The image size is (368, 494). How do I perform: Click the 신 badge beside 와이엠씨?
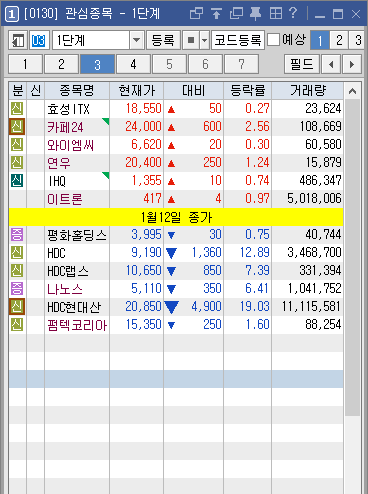click(17, 145)
